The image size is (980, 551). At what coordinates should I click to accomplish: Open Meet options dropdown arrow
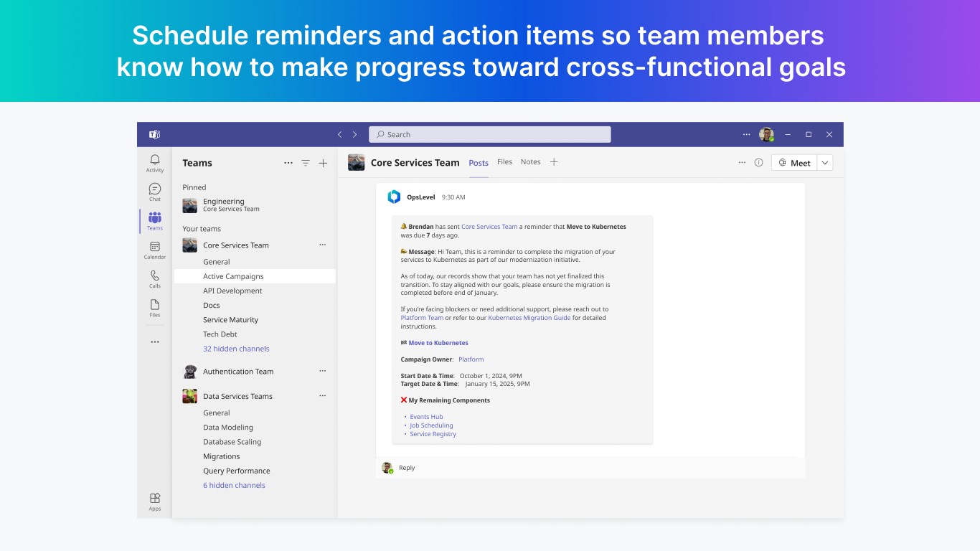pos(825,163)
